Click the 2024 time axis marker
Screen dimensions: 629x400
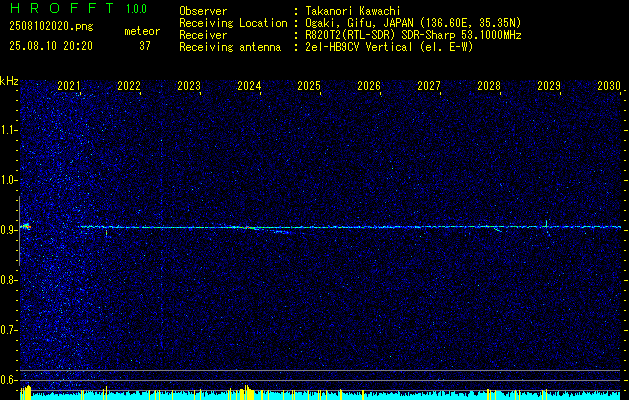249,86
